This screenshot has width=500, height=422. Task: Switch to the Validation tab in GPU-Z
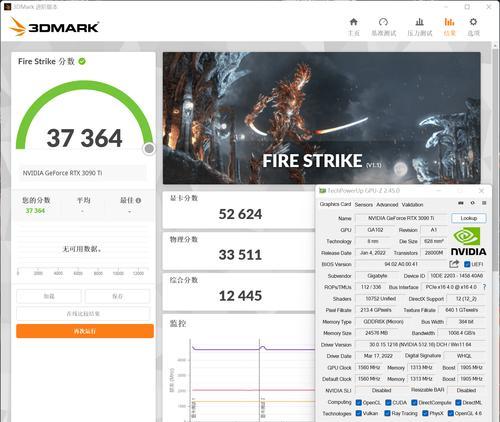coord(412,205)
